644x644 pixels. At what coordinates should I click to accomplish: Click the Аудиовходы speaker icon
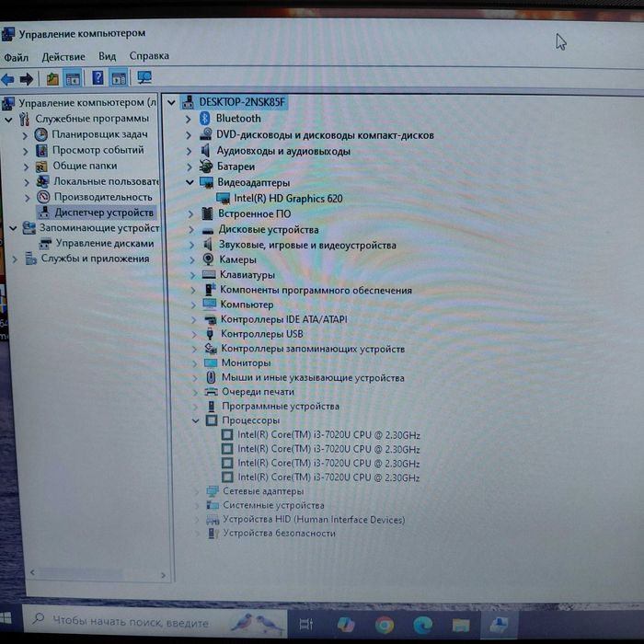click(206, 150)
